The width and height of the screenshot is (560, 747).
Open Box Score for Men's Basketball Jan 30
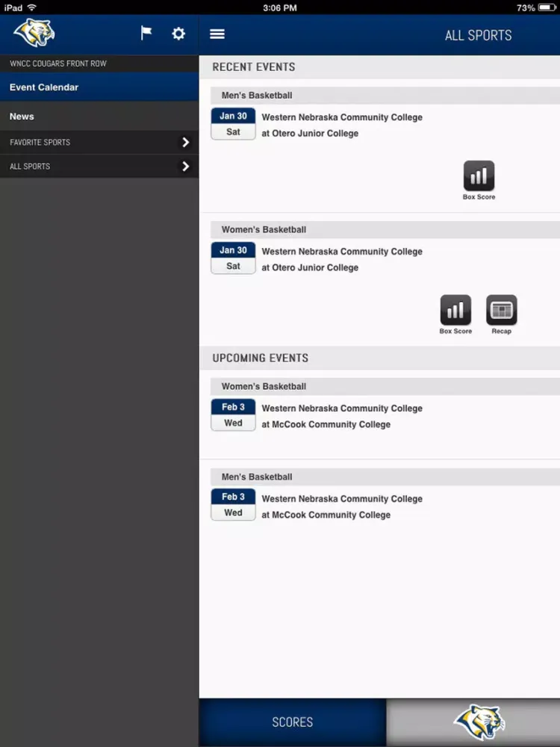pyautogui.click(x=479, y=181)
